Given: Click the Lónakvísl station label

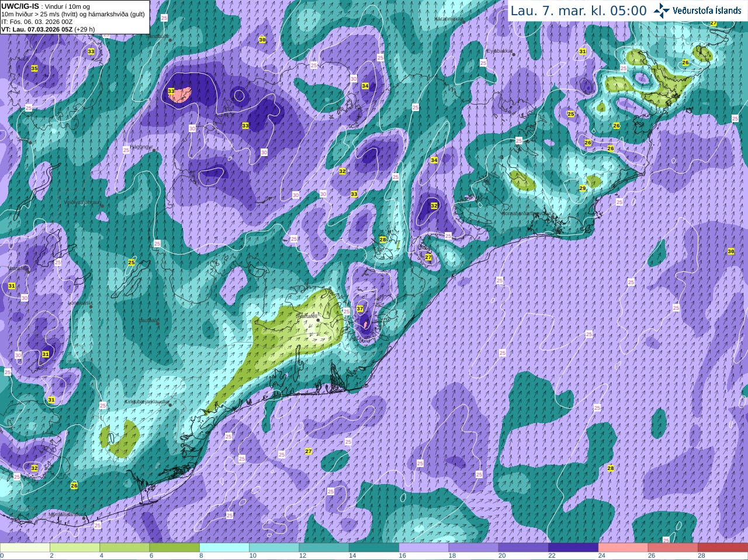Looking at the screenshot, I should tap(79, 303).
